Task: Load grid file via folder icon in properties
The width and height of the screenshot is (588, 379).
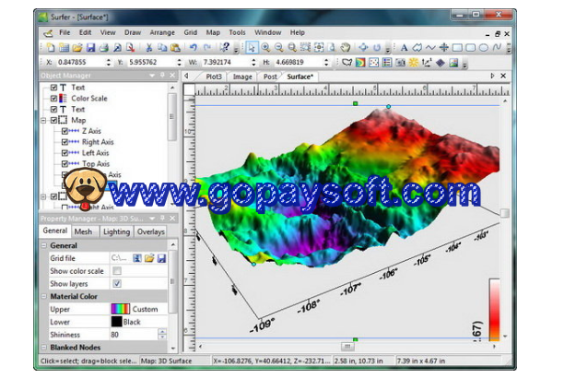Action: (149, 258)
